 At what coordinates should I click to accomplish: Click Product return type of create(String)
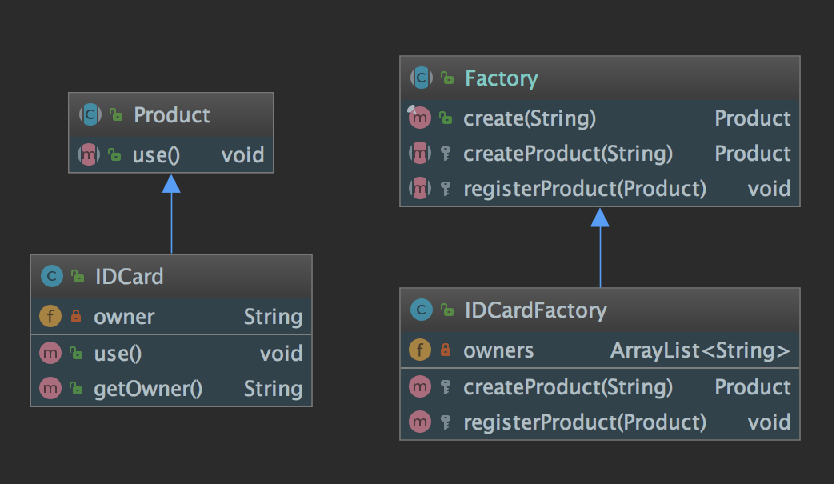pos(753,119)
